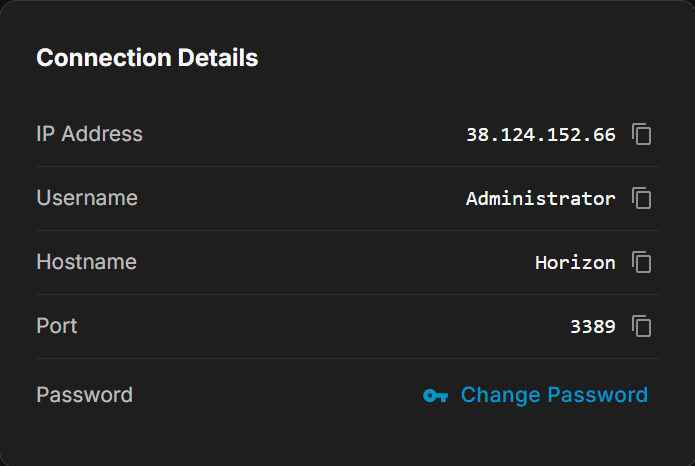Click the Password label
Viewport: 695px width, 466px height.
point(84,395)
